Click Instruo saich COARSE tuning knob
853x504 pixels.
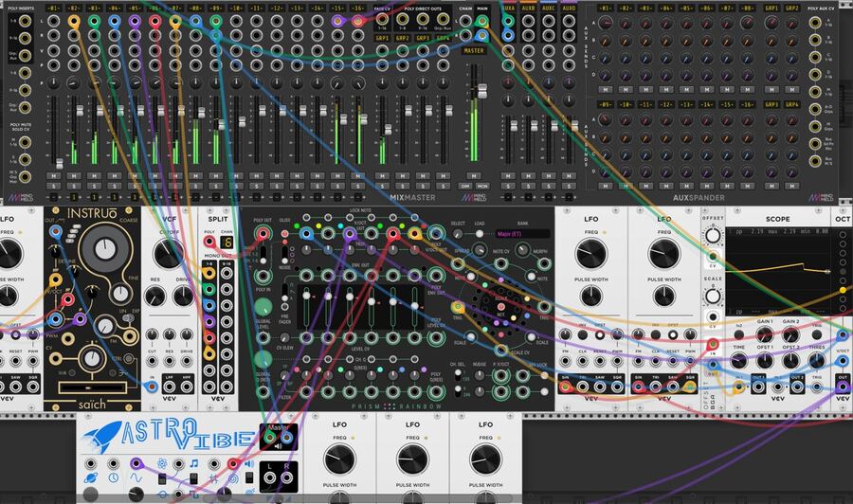point(105,249)
